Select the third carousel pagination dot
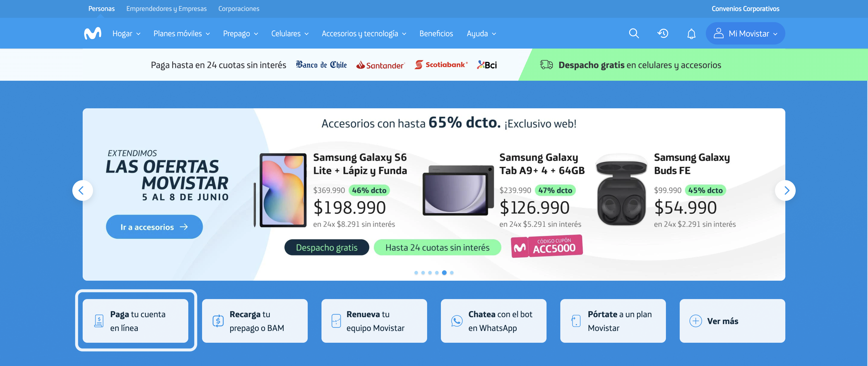 [x=430, y=273]
